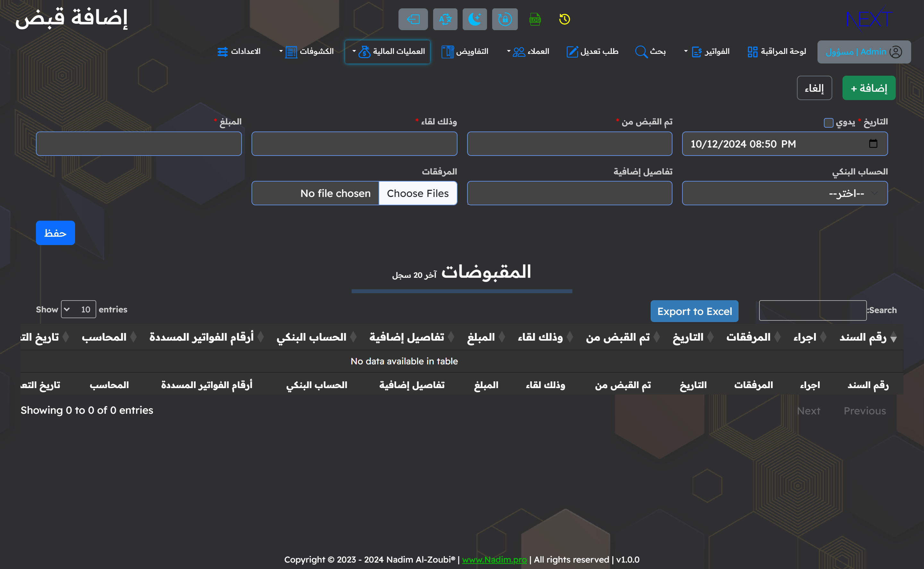Open the الحساب البنكي --اختر-- dropdown
This screenshot has width=924, height=569.
784,193
